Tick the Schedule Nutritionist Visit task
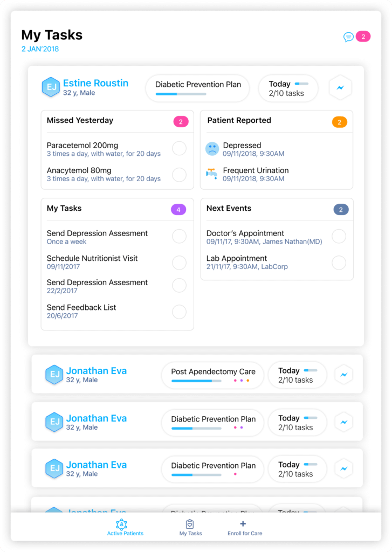The height and width of the screenshot is (552, 392). (179, 262)
